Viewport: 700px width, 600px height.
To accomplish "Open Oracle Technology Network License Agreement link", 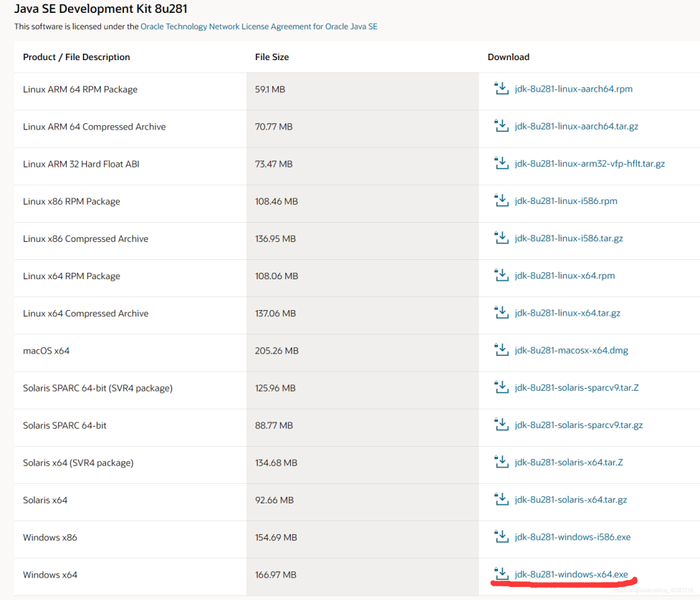I will pos(259,26).
